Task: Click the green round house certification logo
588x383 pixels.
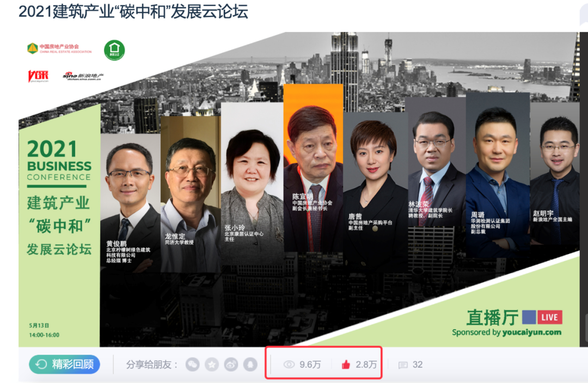Action: (114, 50)
